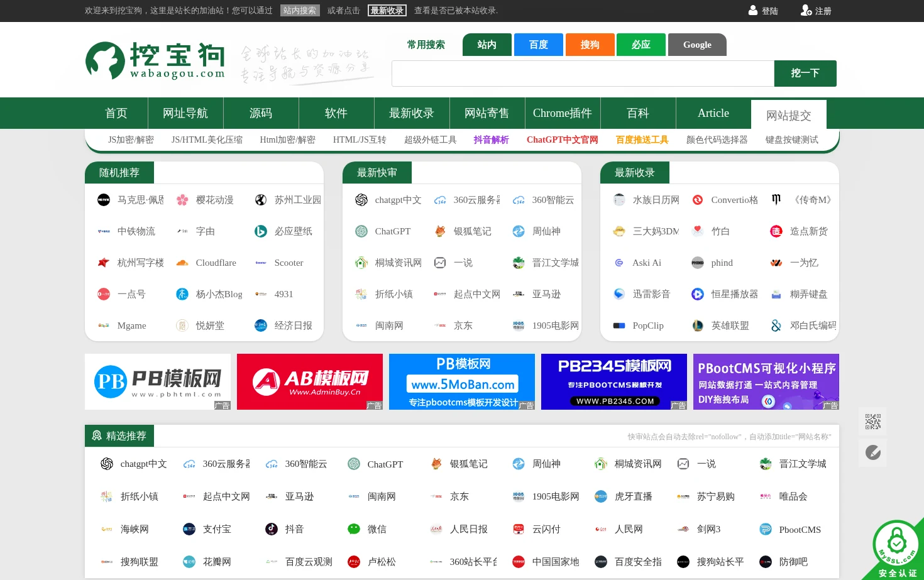Viewport: 924px width, 580px height.
Task: Click the 水族日历网 entry
Action: (x=647, y=200)
